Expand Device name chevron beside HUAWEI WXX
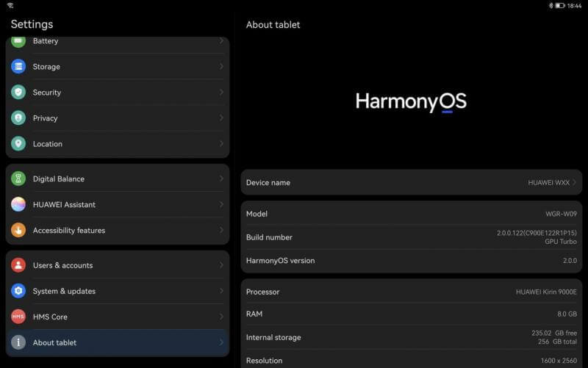This screenshot has width=588, height=368. tap(574, 183)
